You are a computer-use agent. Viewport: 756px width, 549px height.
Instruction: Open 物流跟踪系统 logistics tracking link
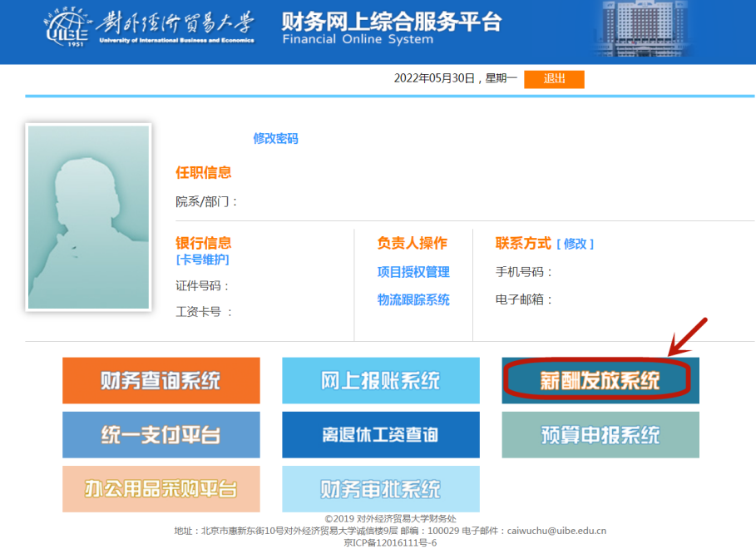413,300
